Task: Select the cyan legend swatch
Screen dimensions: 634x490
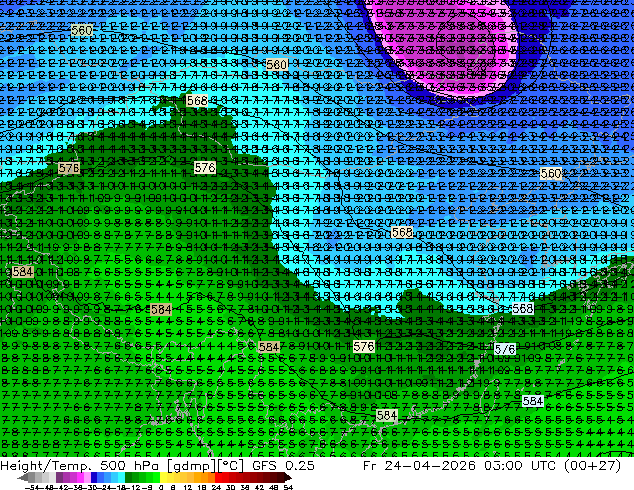Action: (121, 478)
